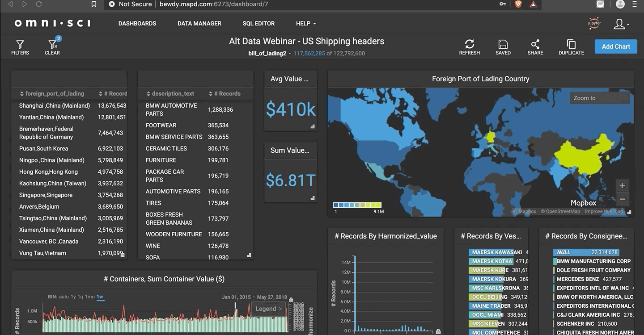644x335 pixels.
Task: Grab the Sum Value chart corner handle
Action: tap(313, 198)
